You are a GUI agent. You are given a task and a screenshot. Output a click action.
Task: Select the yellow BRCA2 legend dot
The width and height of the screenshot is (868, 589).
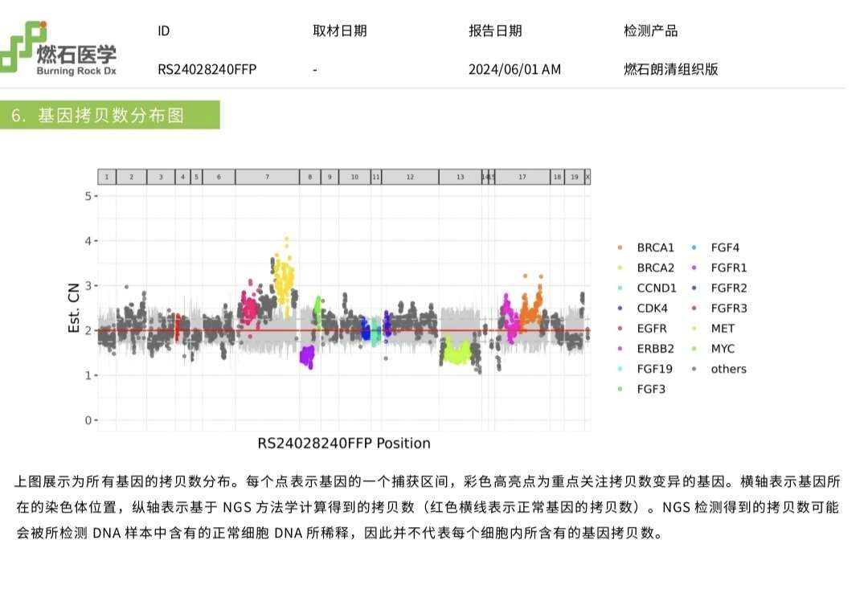click(x=620, y=268)
